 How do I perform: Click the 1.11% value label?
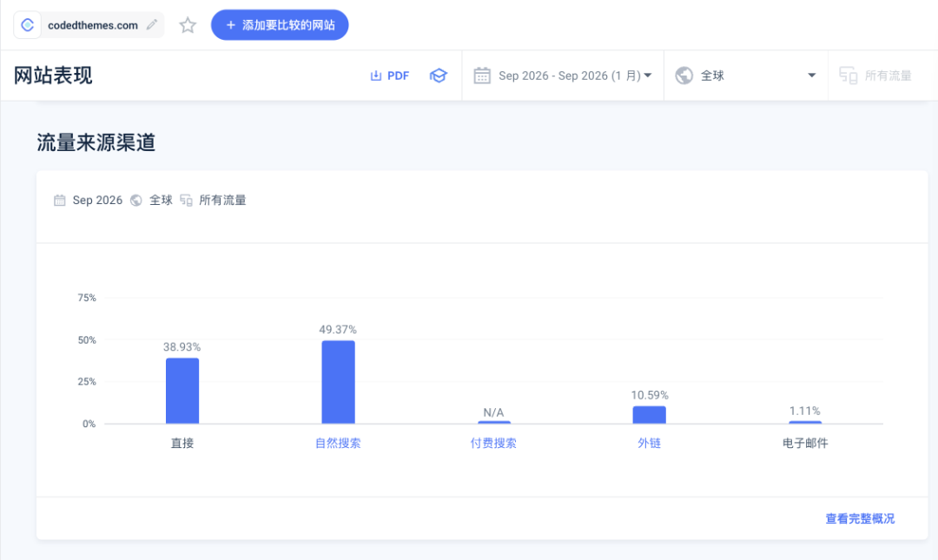point(804,411)
